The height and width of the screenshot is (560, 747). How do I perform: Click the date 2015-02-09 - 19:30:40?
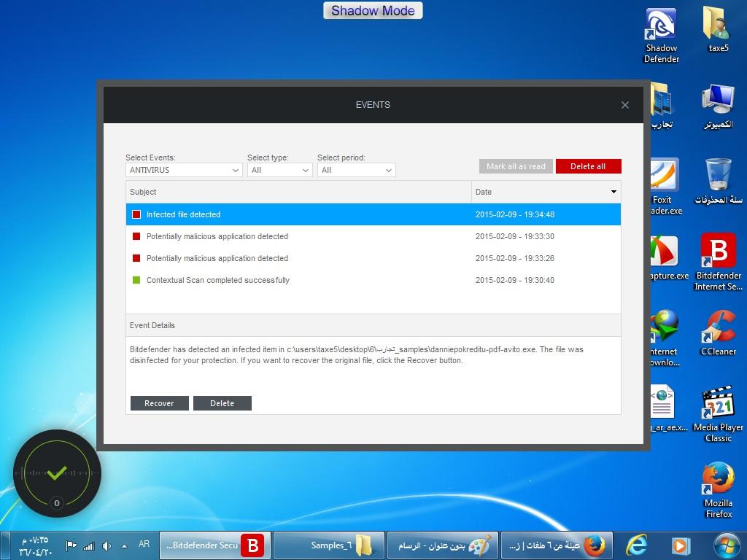click(515, 281)
